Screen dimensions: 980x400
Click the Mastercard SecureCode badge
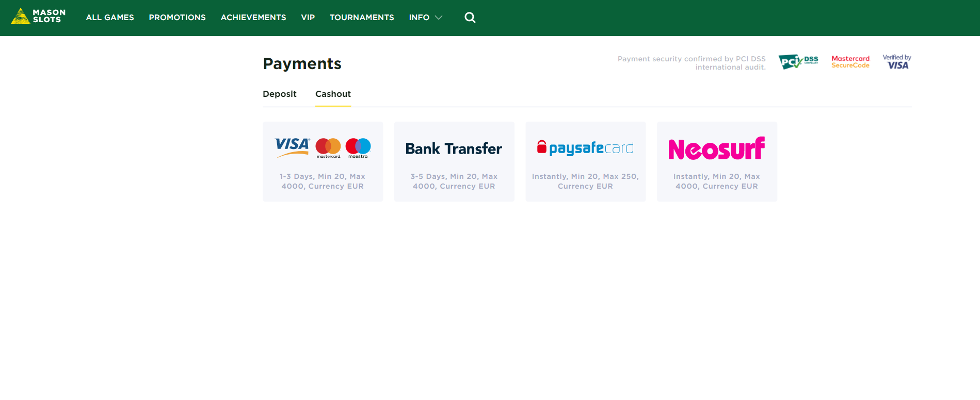pyautogui.click(x=850, y=62)
